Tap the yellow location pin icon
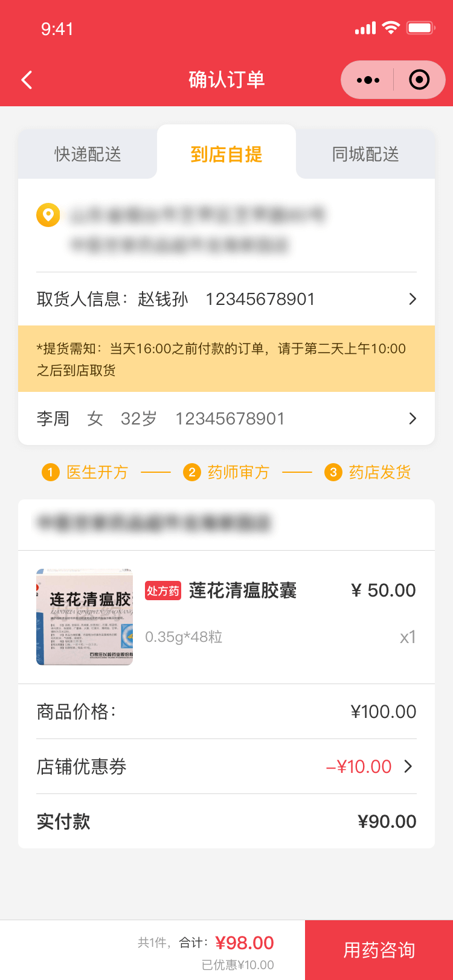The width and height of the screenshot is (453, 980). (x=48, y=215)
